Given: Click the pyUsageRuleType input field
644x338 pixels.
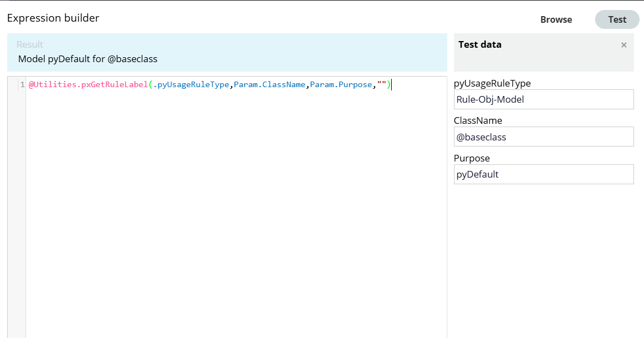Looking at the screenshot, I should point(543,99).
